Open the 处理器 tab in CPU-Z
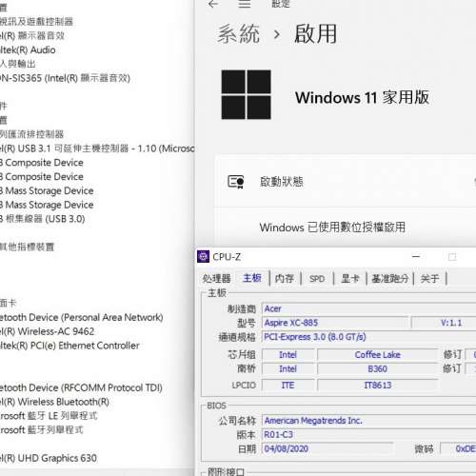This screenshot has height=476, width=476. (217, 279)
